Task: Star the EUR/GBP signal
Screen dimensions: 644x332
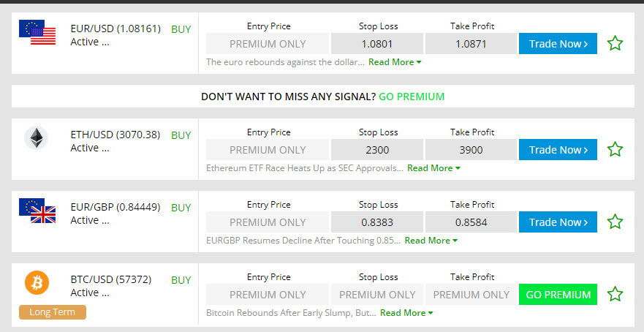Action: point(615,222)
